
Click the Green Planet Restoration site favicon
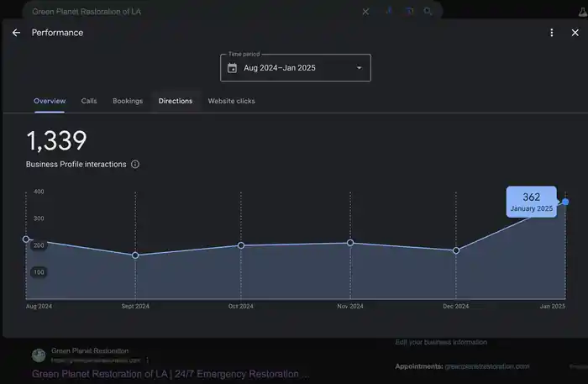(x=39, y=355)
